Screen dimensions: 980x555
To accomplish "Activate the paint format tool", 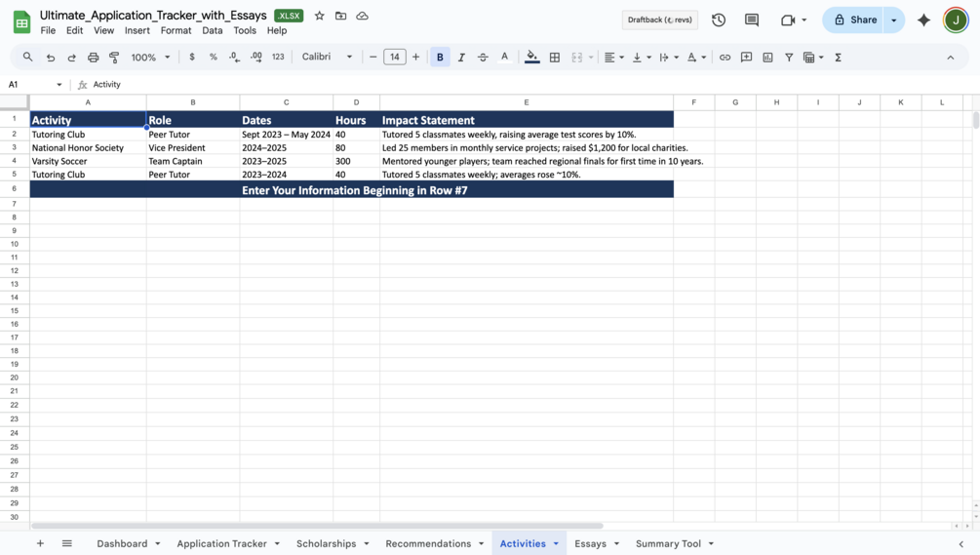I will coord(114,57).
